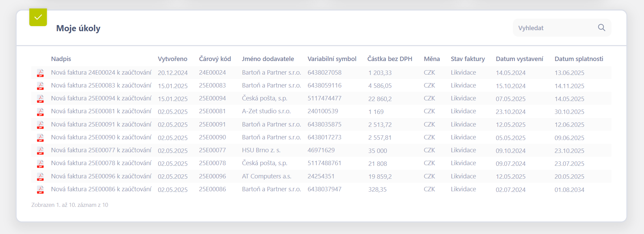Open PDF icon for invoice 25E00096
644x234 pixels.
coord(40,177)
